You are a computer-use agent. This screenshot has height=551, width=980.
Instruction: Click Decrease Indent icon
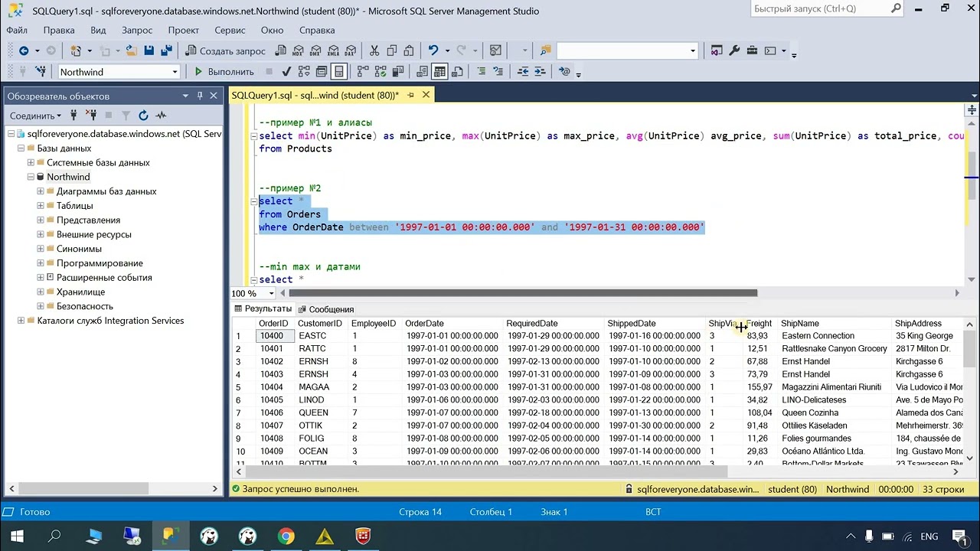(x=524, y=72)
